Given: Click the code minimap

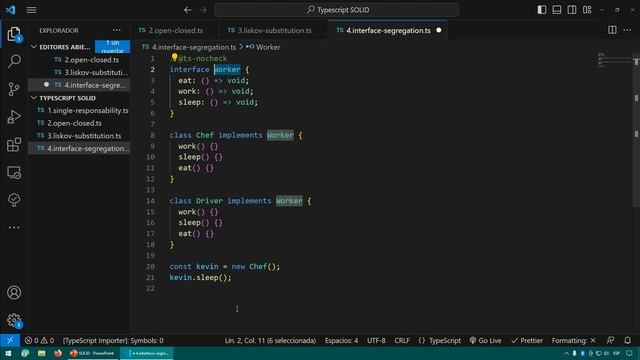Looking at the screenshot, I should coord(614,61).
